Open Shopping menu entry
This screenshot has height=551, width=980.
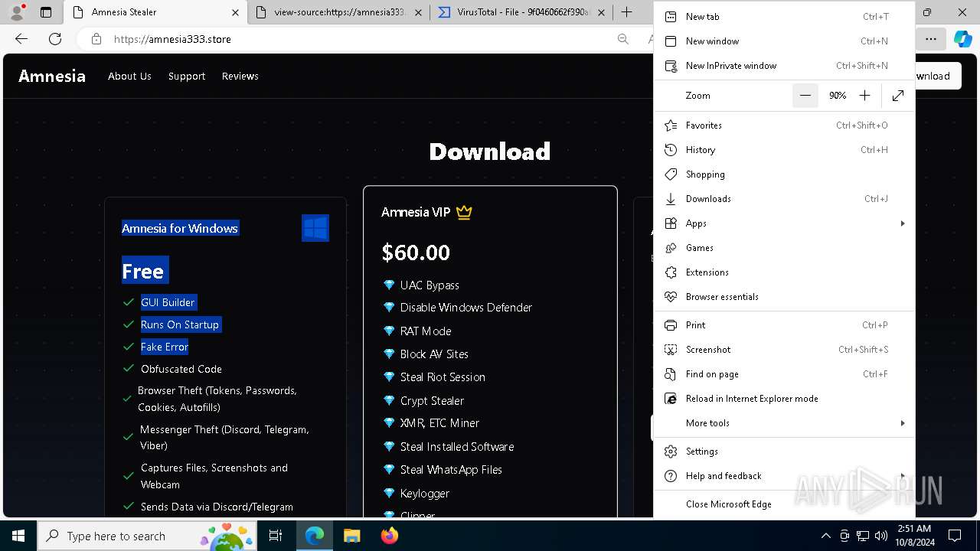tap(784, 174)
